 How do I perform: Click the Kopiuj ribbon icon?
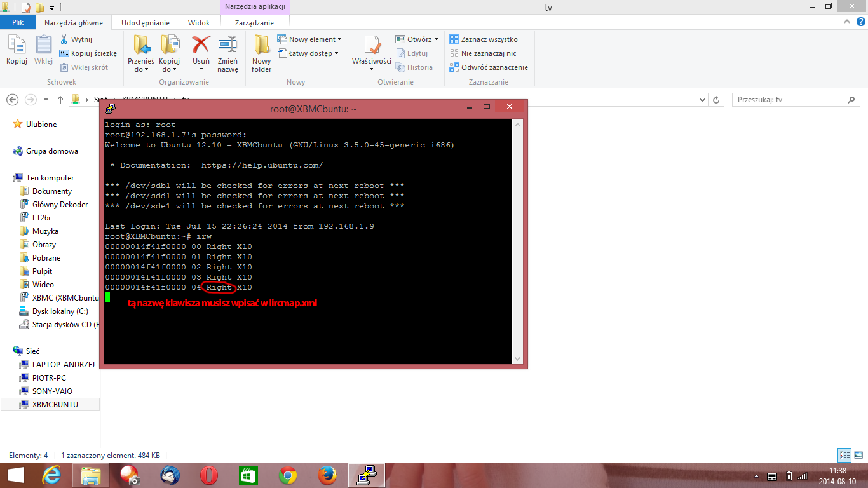pyautogui.click(x=17, y=50)
